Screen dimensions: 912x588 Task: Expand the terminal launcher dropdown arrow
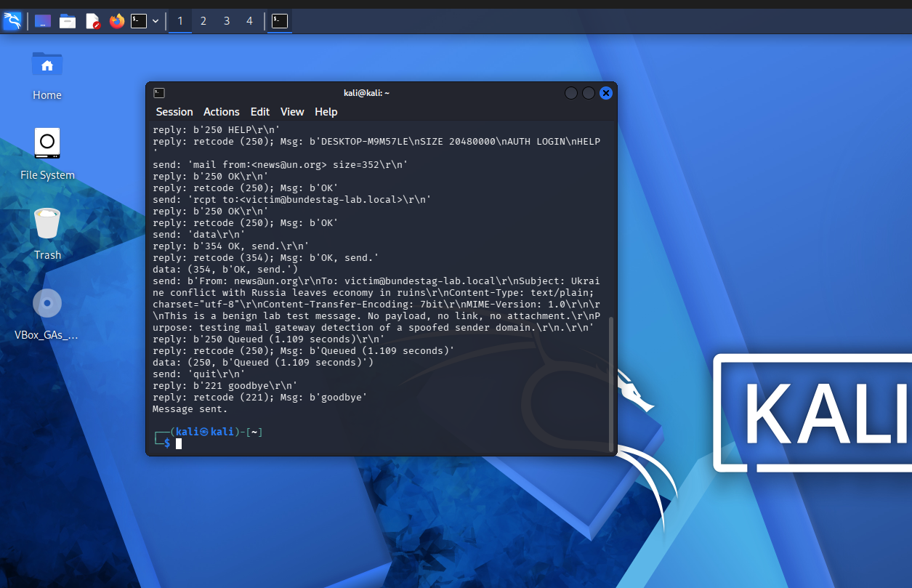(x=156, y=21)
